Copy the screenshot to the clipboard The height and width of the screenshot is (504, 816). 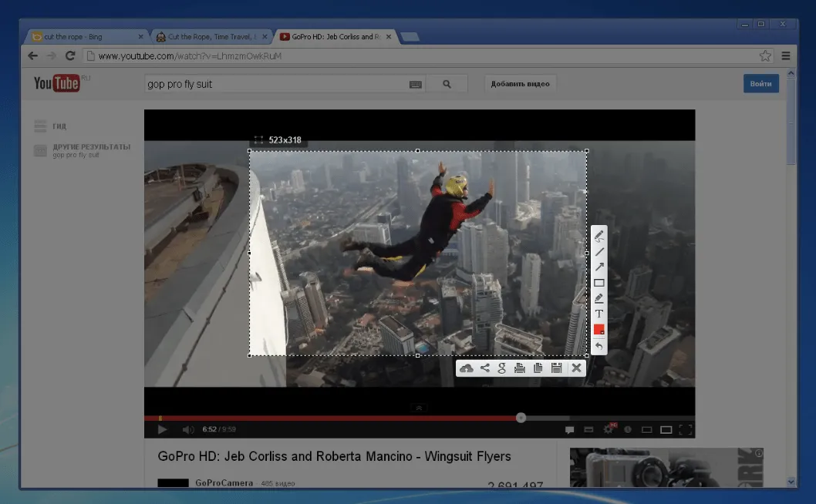(538, 368)
